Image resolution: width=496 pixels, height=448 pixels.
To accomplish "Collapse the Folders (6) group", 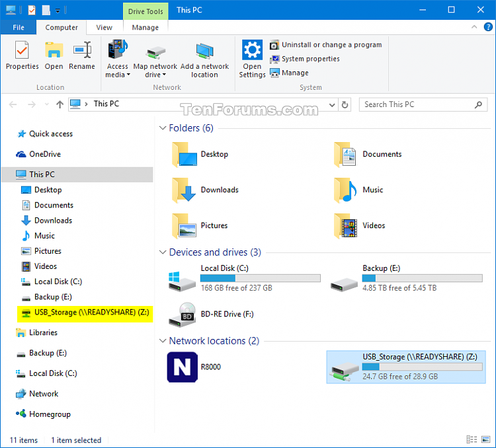I will pyautogui.click(x=163, y=128).
